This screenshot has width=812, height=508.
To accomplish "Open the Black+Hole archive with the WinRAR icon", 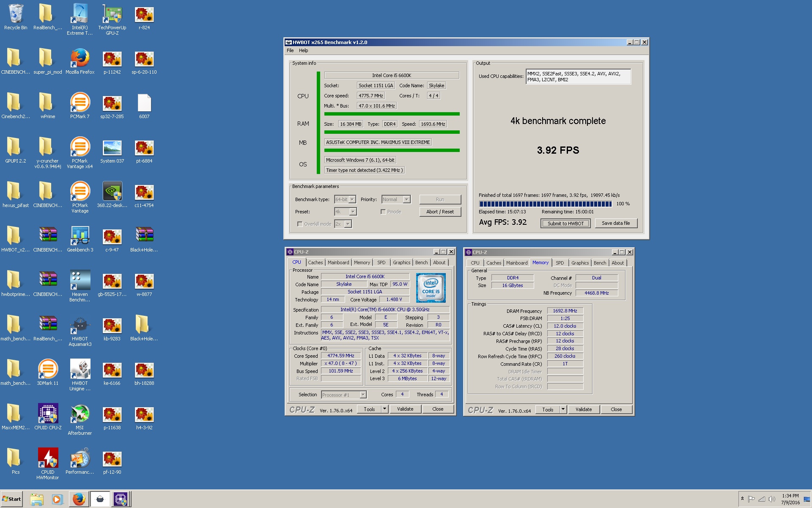I will pyautogui.click(x=144, y=240).
